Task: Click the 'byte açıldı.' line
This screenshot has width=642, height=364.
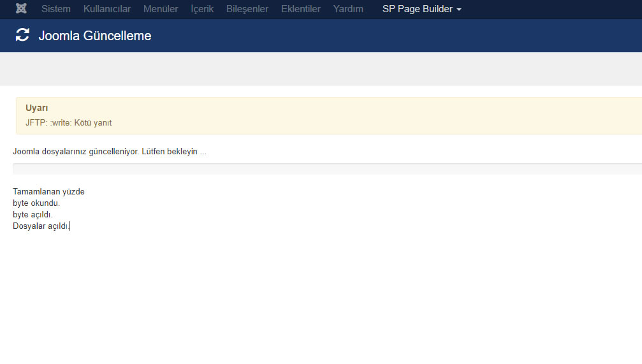Action: click(x=33, y=215)
